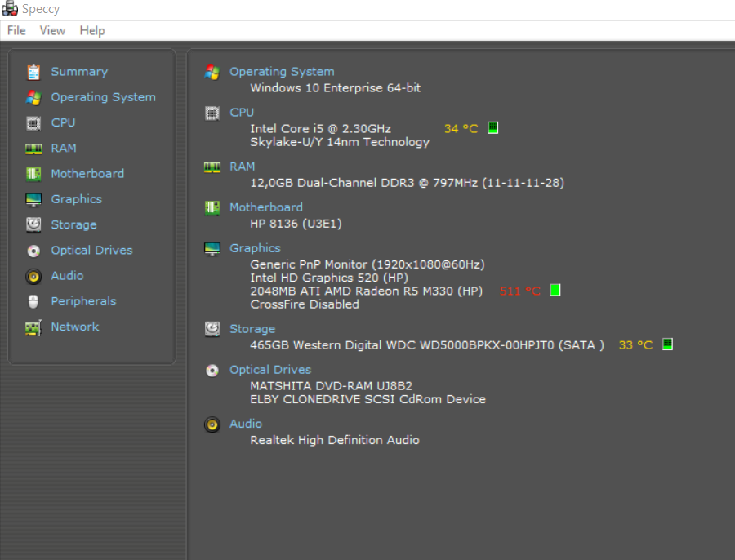Click the Optical Drives disc sidebar icon

click(x=33, y=251)
